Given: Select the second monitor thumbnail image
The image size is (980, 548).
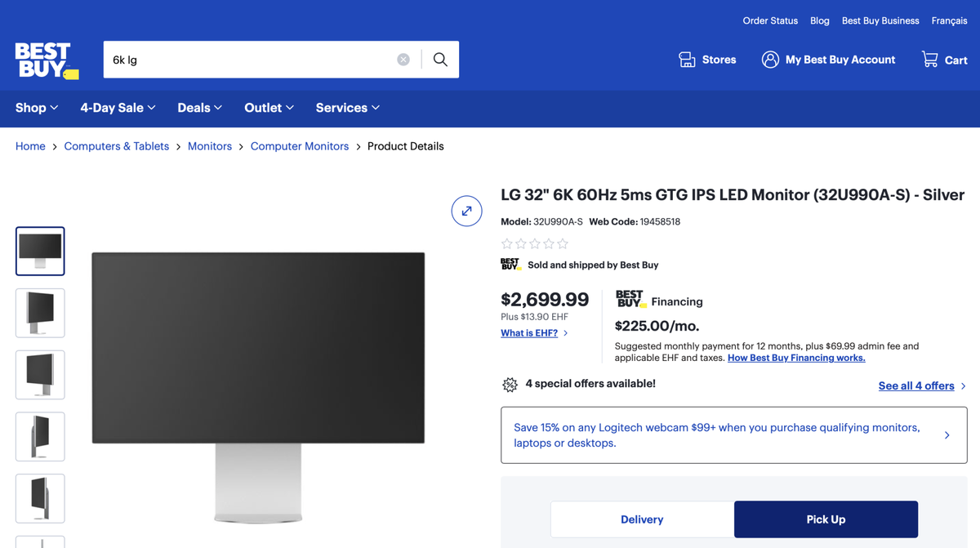Looking at the screenshot, I should (40, 313).
